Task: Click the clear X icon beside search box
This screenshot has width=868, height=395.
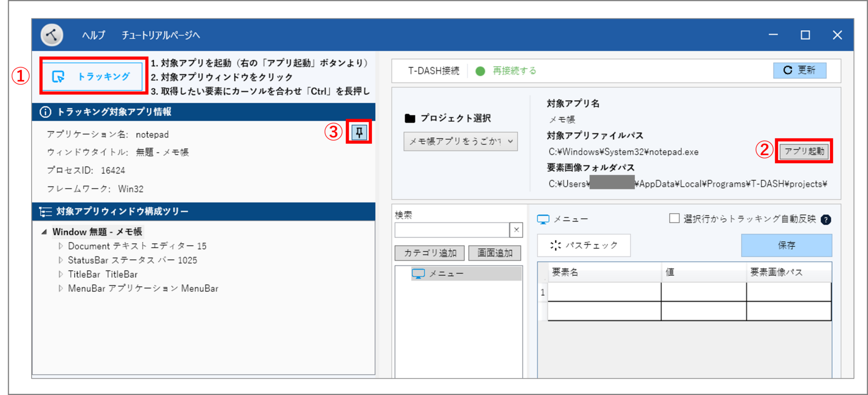Action: click(516, 230)
